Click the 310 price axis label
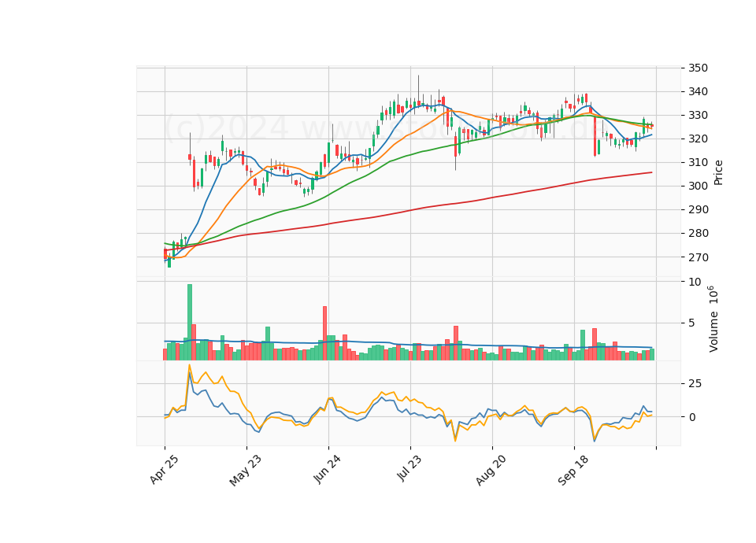The width and height of the screenshot is (756, 543). [x=698, y=162]
